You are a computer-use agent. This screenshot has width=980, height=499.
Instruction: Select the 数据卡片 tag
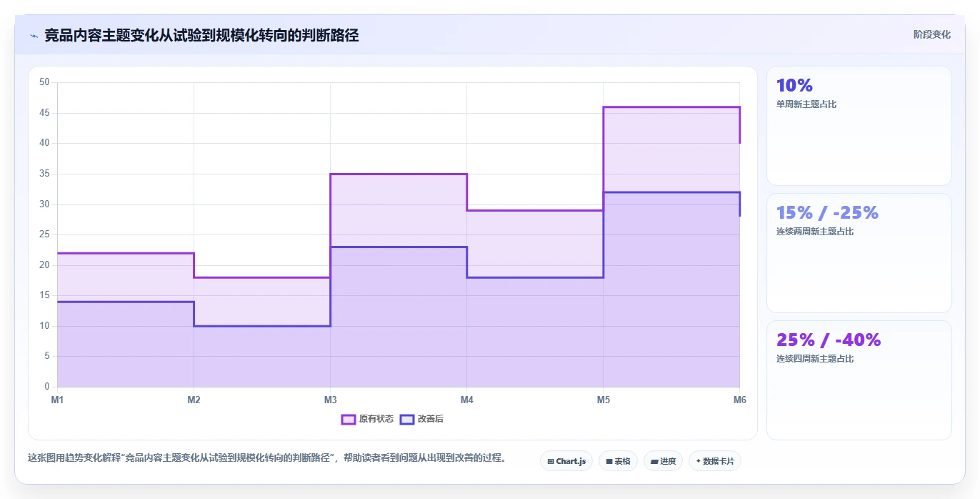click(x=714, y=461)
